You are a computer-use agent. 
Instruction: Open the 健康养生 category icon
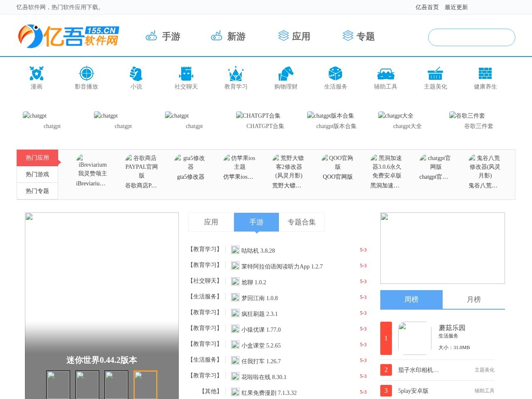pos(485,74)
